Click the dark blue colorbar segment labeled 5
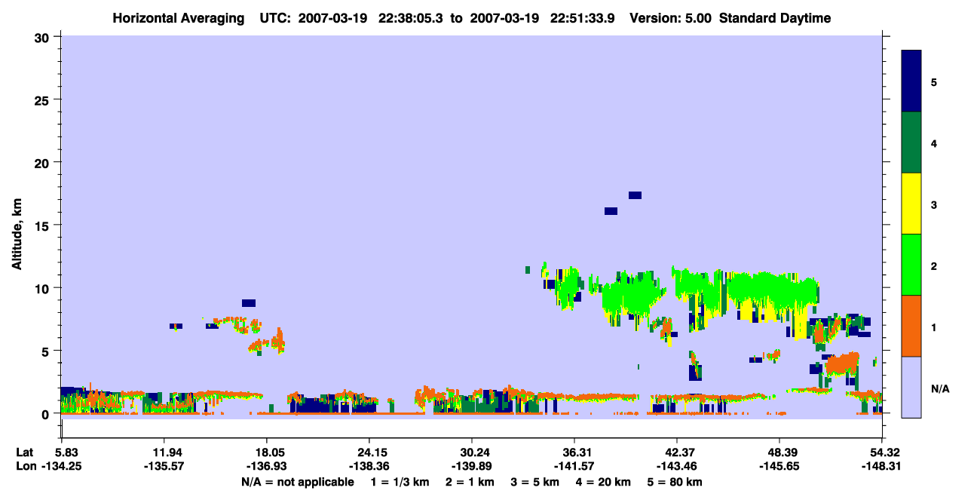 tap(911, 81)
